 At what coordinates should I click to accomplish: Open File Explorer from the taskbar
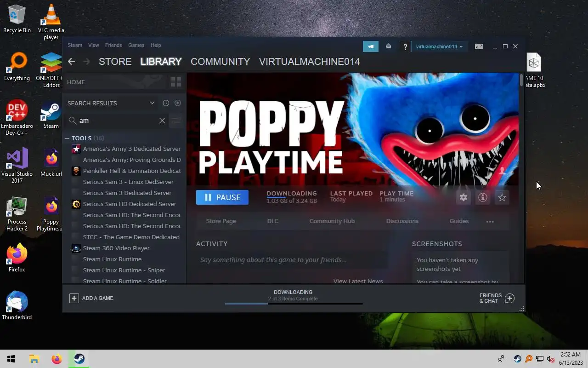click(x=34, y=359)
